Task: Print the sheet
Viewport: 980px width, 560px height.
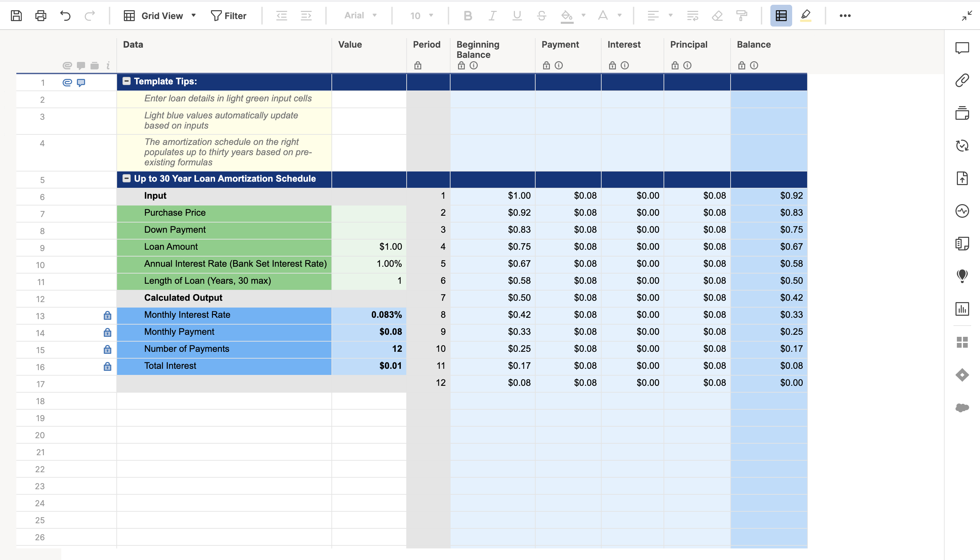Action: click(40, 15)
